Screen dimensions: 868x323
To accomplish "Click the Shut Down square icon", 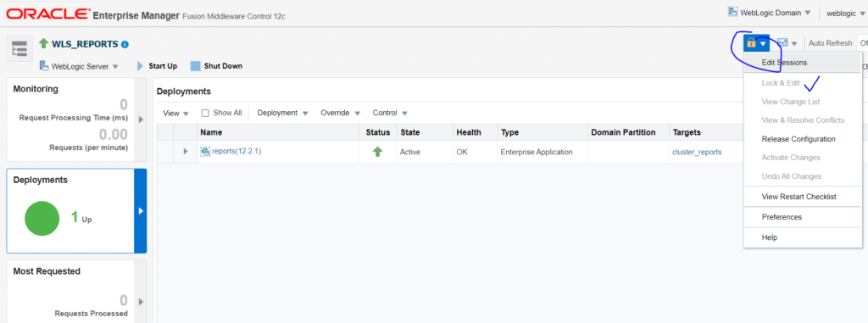I will click(195, 66).
